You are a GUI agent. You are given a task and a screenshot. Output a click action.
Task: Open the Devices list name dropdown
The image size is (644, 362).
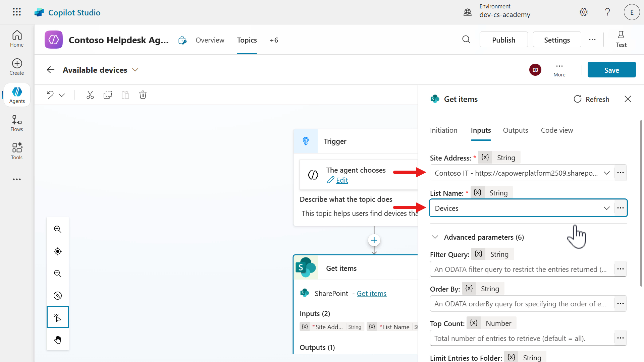pyautogui.click(x=607, y=208)
